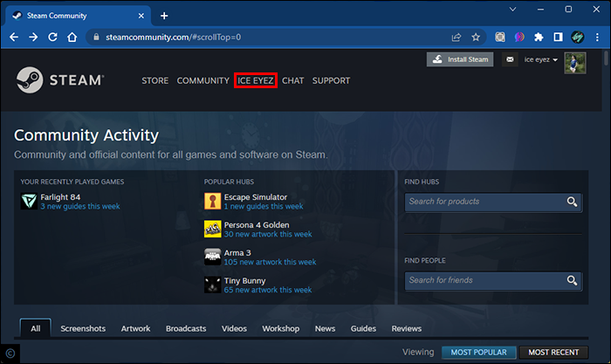This screenshot has width=611, height=364.
Task: Click the Arma 3 icon
Action: click(x=212, y=258)
